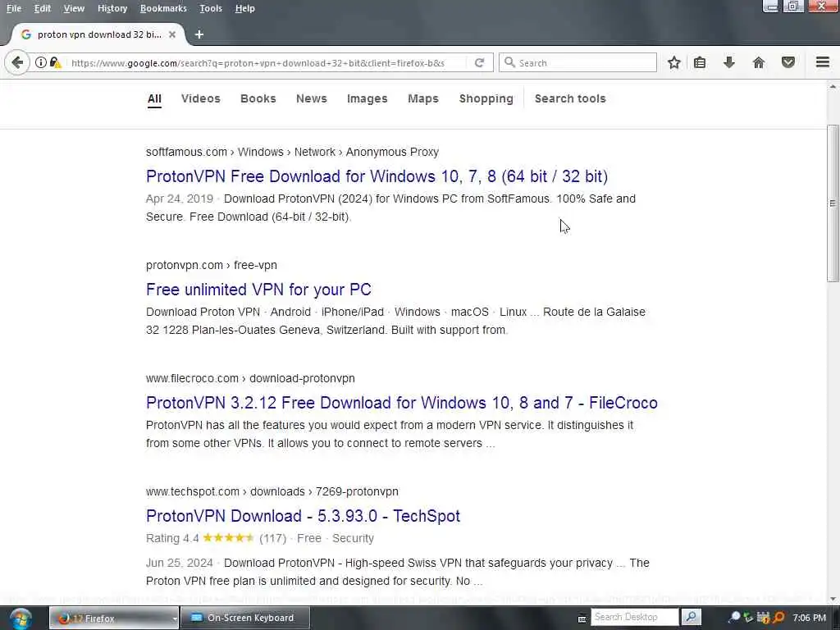Viewport: 840px width, 630px height.
Task: Click the scrollbar up arrow
Action: pos(833,86)
